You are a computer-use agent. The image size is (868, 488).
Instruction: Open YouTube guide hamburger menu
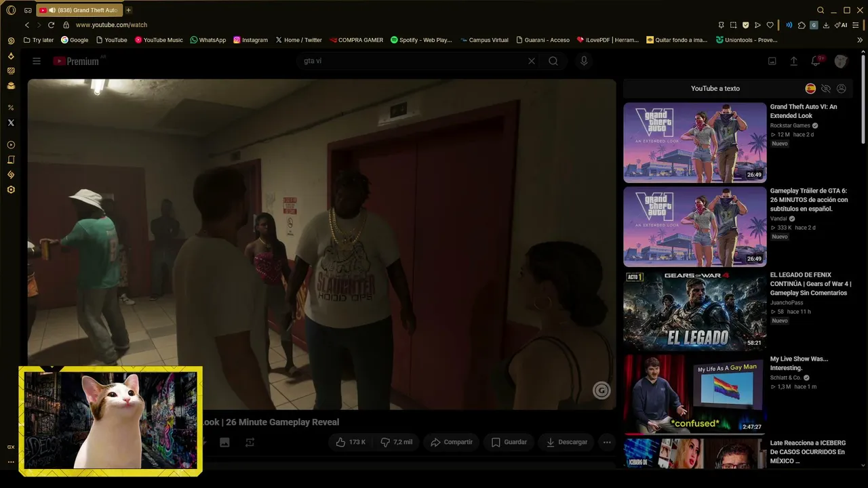click(37, 61)
